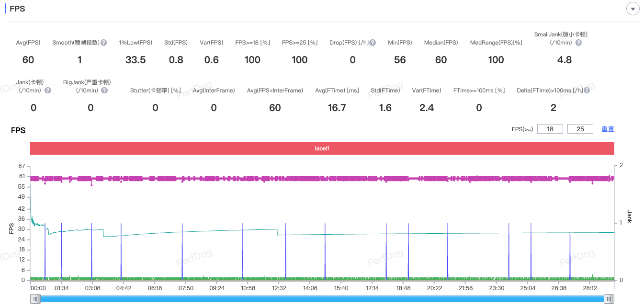Collapse the FPS section with the round arrow

633,9
